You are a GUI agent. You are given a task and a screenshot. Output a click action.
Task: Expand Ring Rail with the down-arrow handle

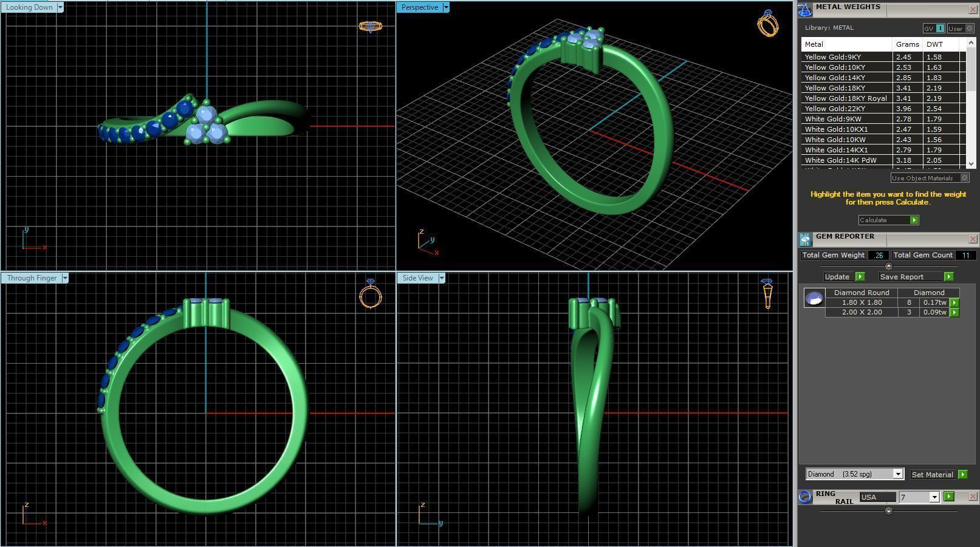(888, 511)
